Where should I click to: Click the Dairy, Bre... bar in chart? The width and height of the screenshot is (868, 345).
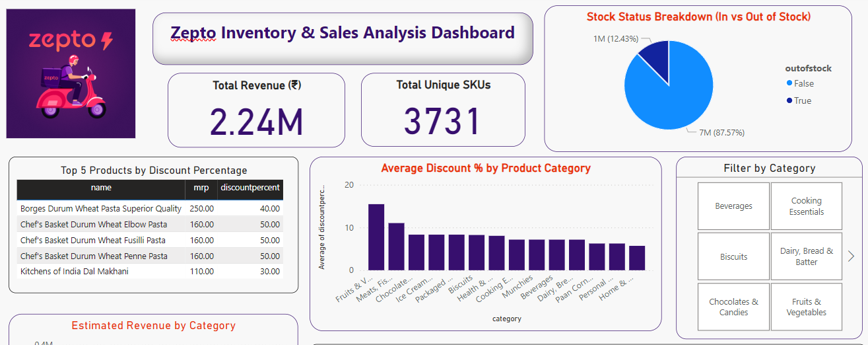click(x=577, y=255)
